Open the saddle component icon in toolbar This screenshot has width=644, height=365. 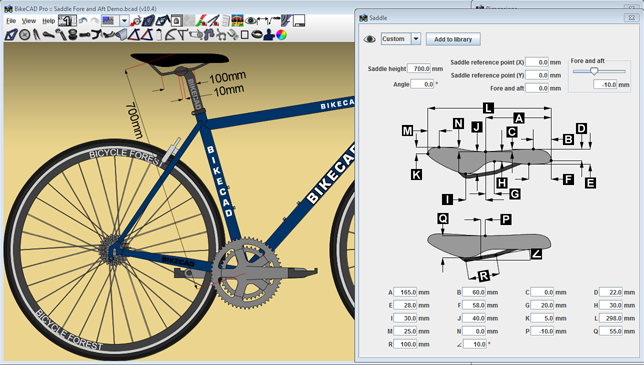click(x=48, y=35)
